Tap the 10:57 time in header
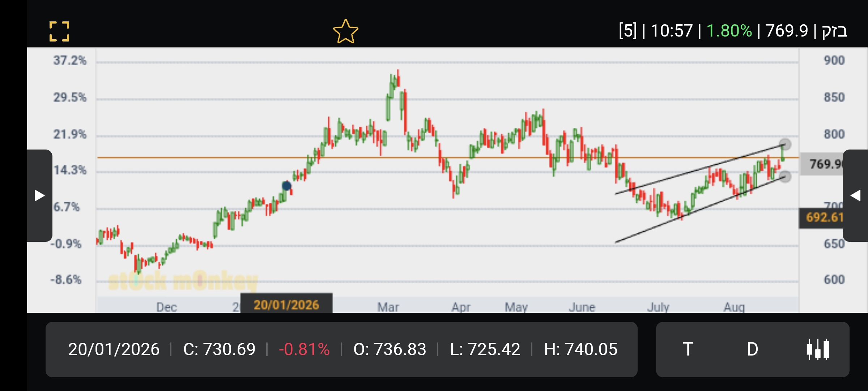The height and width of the screenshot is (391, 868). 672,31
